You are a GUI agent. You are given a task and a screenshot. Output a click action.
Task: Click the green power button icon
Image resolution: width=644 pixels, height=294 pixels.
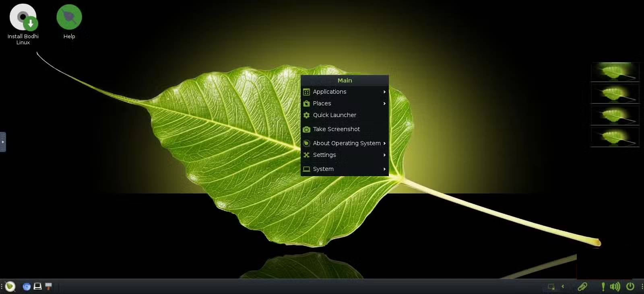tap(630, 286)
